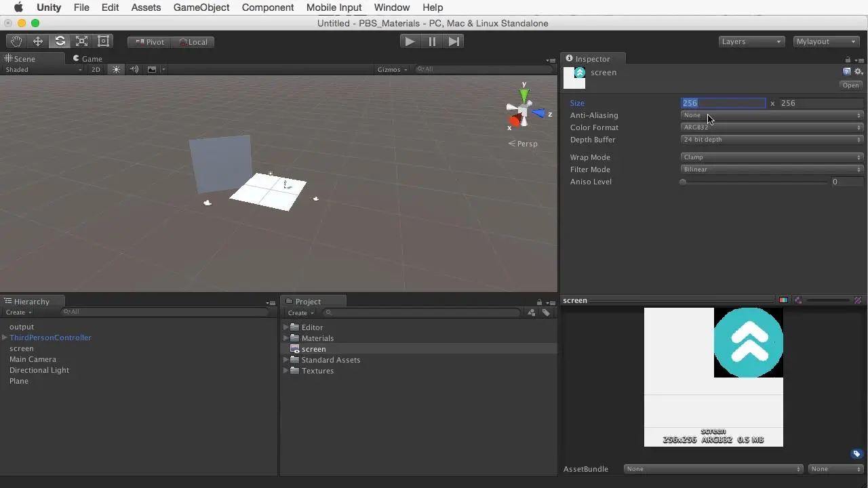The width and height of the screenshot is (868, 488).
Task: Open the File menu
Action: click(x=81, y=7)
